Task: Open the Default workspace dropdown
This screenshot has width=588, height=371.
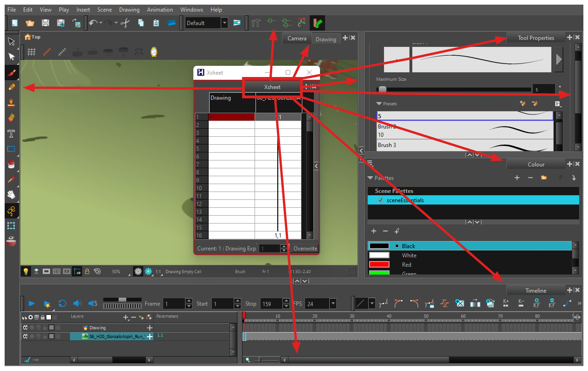Action: (224, 23)
